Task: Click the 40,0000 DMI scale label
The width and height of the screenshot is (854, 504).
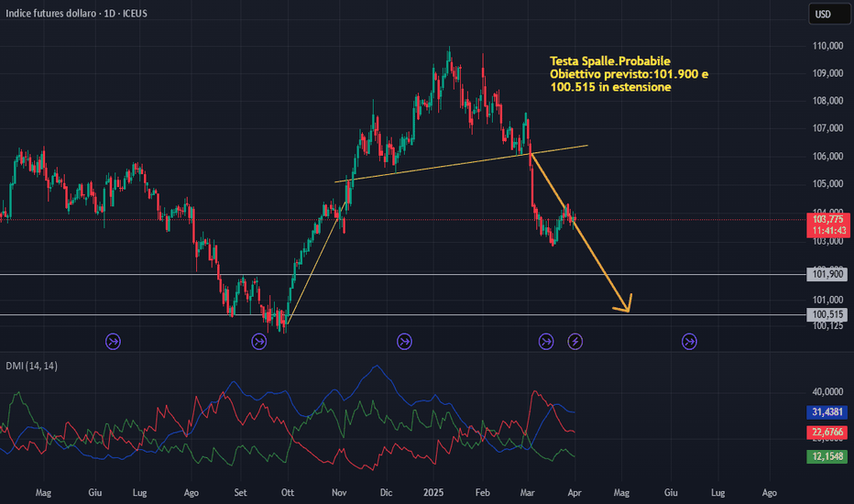Action: click(x=827, y=392)
